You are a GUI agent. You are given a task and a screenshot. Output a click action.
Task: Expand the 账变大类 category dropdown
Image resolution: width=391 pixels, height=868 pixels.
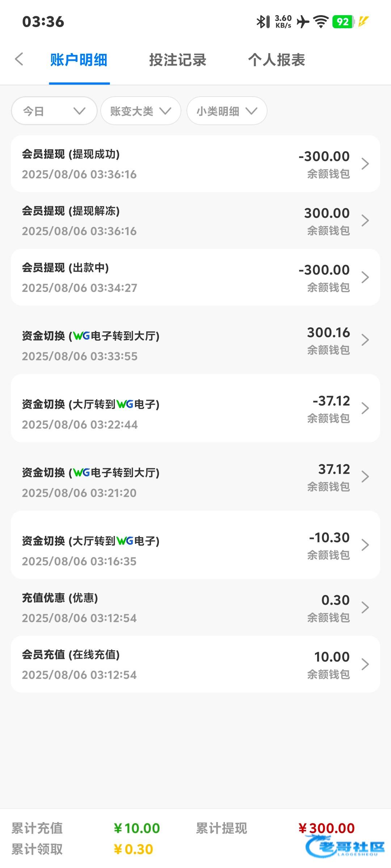pos(140,111)
